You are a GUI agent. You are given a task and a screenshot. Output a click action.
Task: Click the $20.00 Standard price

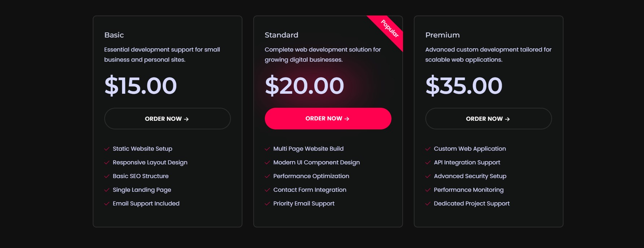pos(305,86)
